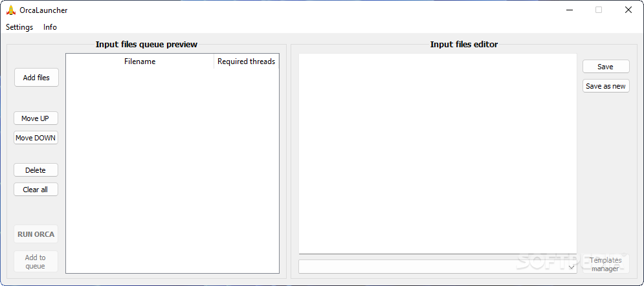Clear all files from queue
Viewport: 644px width, 286px height.
[x=36, y=190]
